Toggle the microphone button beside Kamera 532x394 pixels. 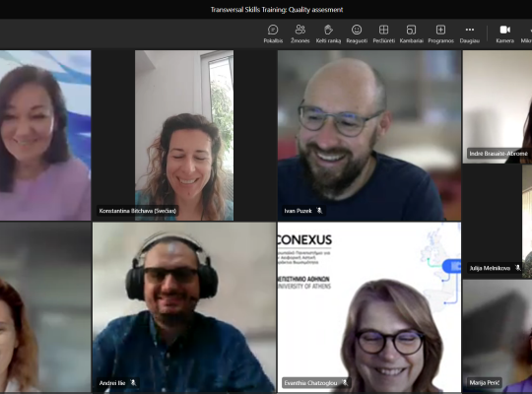click(527, 33)
